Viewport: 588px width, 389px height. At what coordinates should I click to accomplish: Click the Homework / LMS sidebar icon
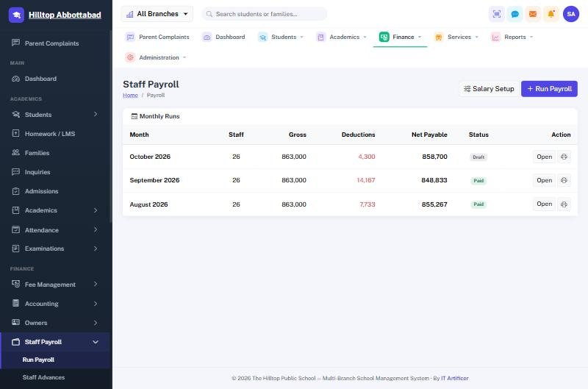pyautogui.click(x=15, y=134)
